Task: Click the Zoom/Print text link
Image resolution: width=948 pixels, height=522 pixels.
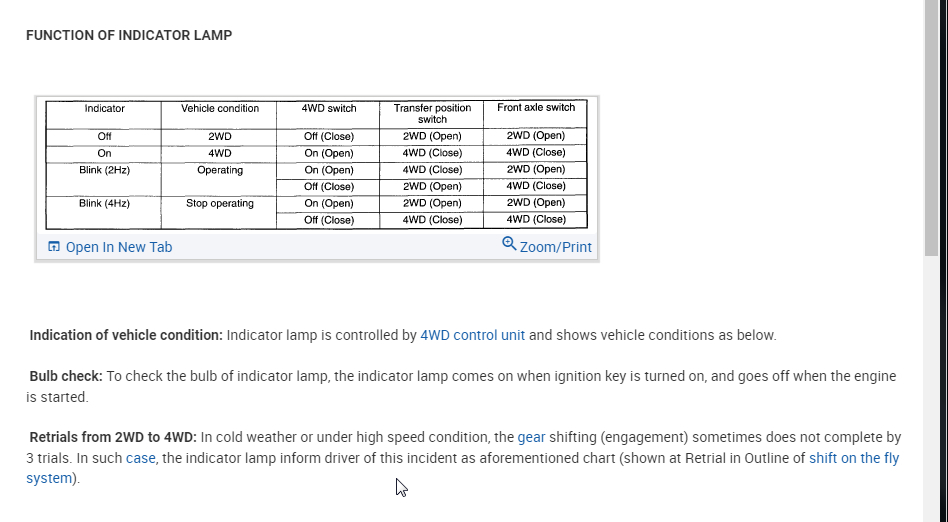Action: pos(555,247)
